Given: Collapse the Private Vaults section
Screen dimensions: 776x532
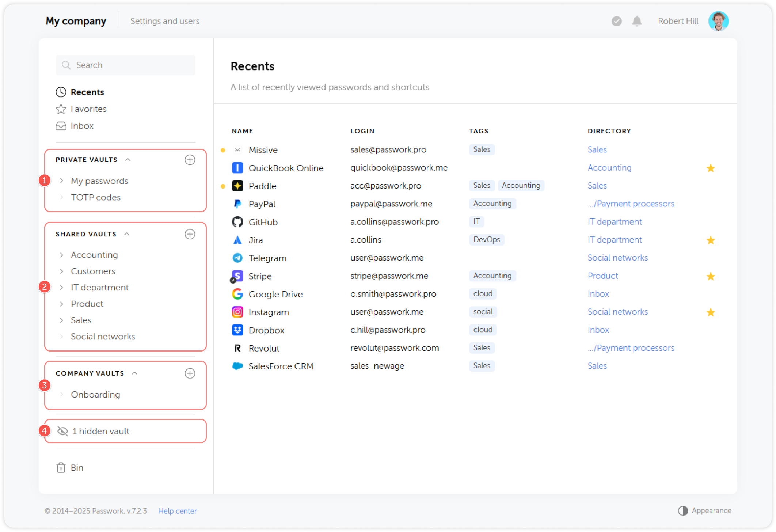Looking at the screenshot, I should coord(128,159).
